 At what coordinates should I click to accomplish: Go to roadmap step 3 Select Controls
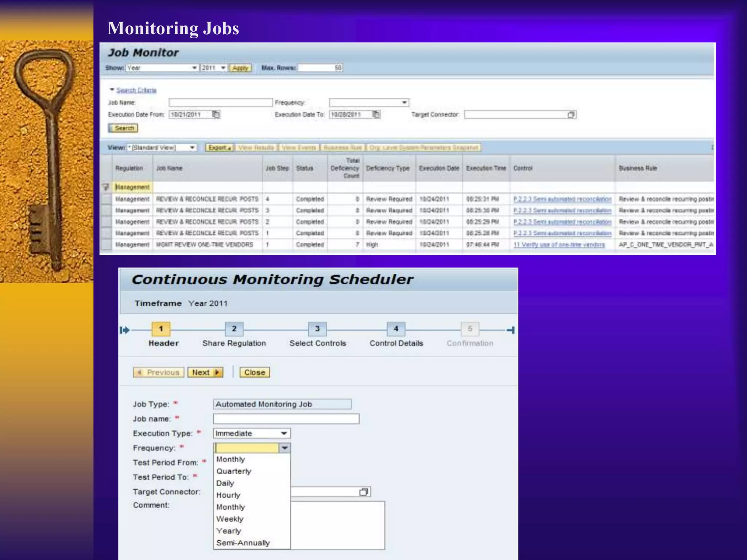click(x=317, y=329)
